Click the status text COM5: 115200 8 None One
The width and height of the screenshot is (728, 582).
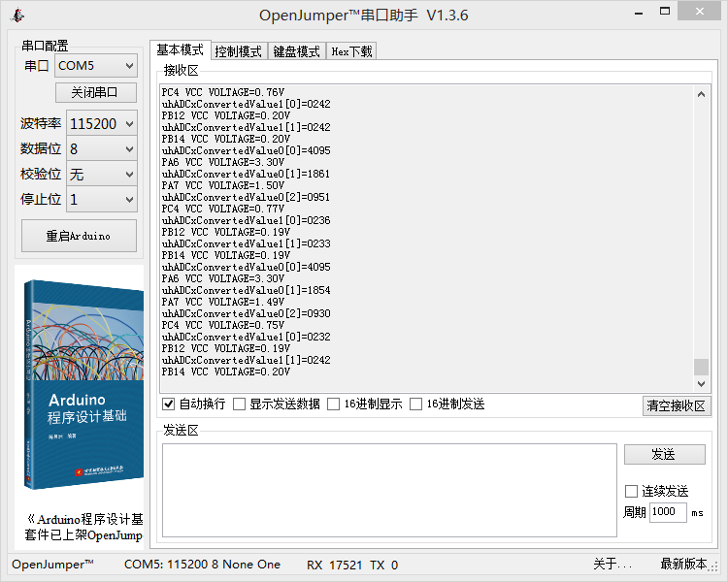pyautogui.click(x=202, y=565)
